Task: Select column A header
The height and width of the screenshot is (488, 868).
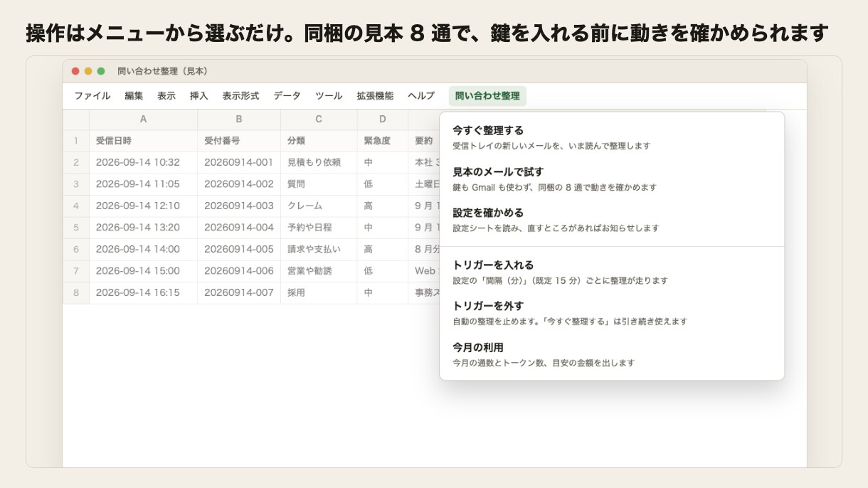Action: coord(143,120)
